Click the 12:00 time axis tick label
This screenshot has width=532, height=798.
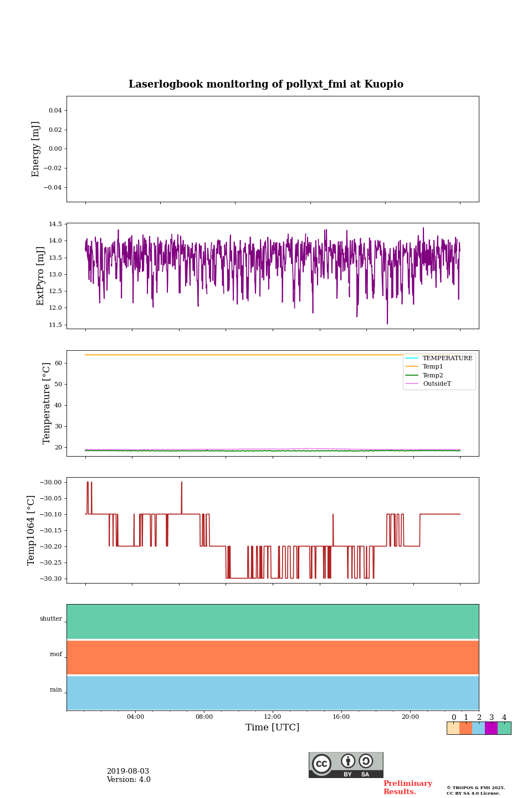(x=273, y=717)
